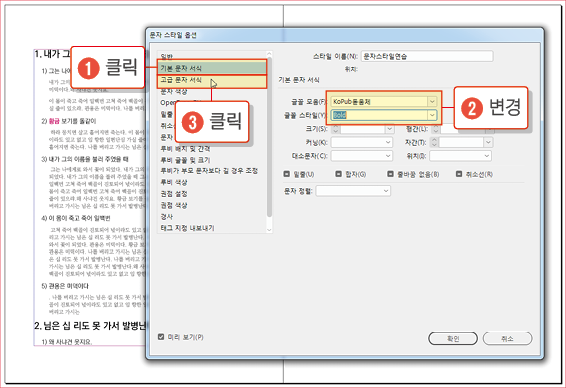Select 루비 글꼴 및 크기 category
This screenshot has width=566, height=388.
pyautogui.click(x=185, y=160)
